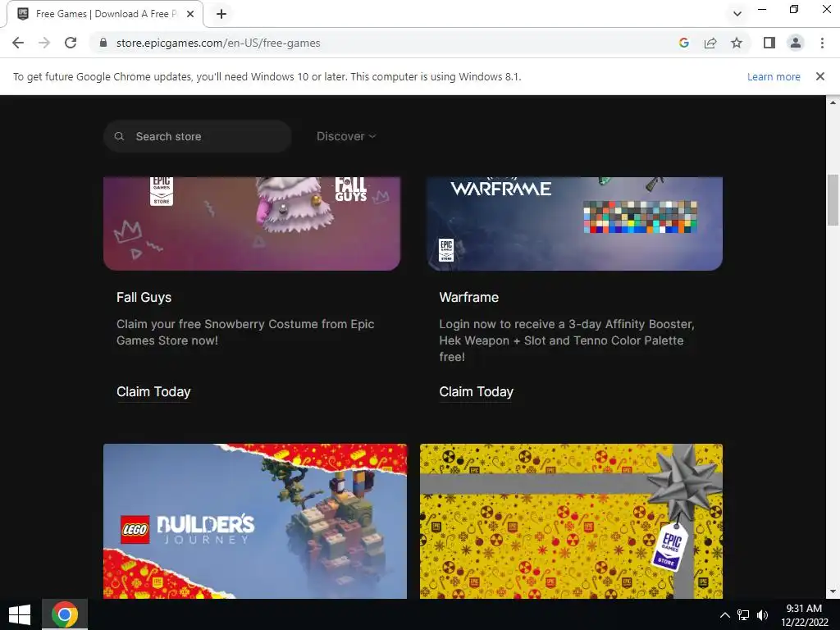Viewport: 840px width, 630px height.
Task: Click the Search store field
Action: click(197, 136)
